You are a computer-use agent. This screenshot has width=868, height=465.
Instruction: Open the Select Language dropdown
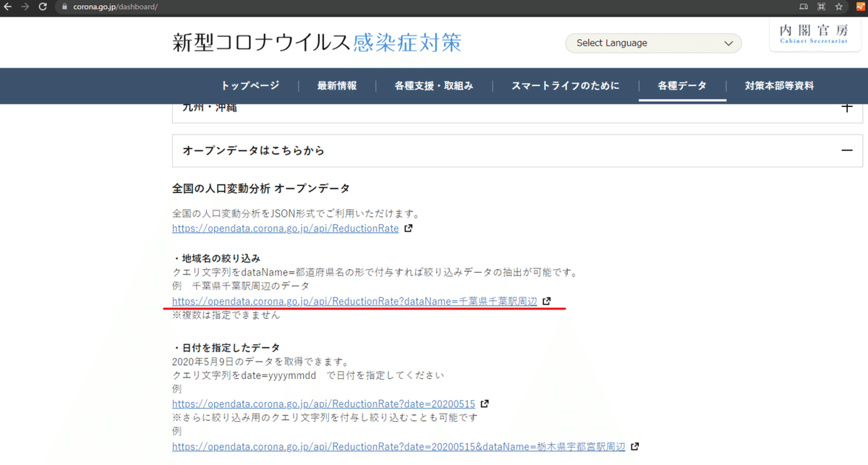tap(653, 43)
